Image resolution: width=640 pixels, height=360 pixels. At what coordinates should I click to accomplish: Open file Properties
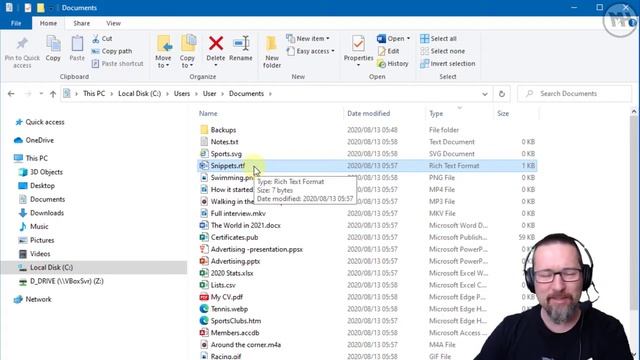click(358, 51)
